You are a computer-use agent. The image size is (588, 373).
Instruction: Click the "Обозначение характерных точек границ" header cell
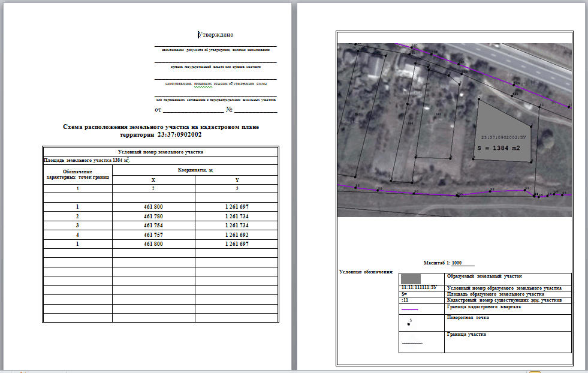point(78,175)
